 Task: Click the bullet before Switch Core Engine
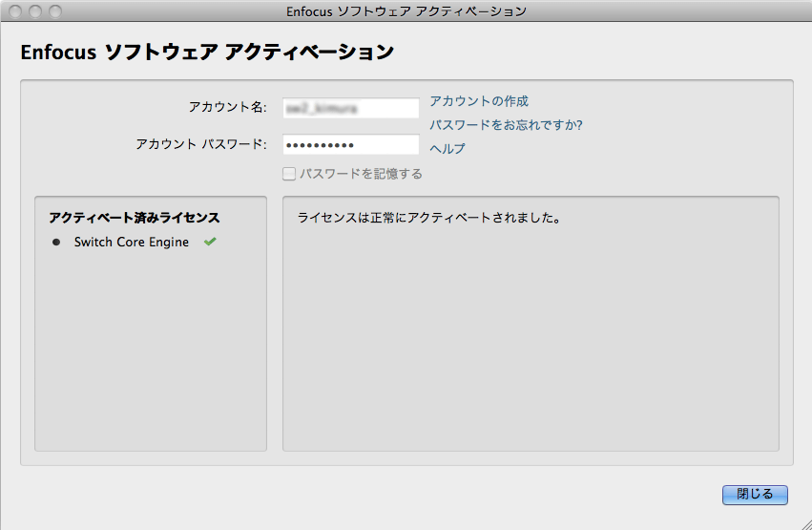click(x=56, y=242)
